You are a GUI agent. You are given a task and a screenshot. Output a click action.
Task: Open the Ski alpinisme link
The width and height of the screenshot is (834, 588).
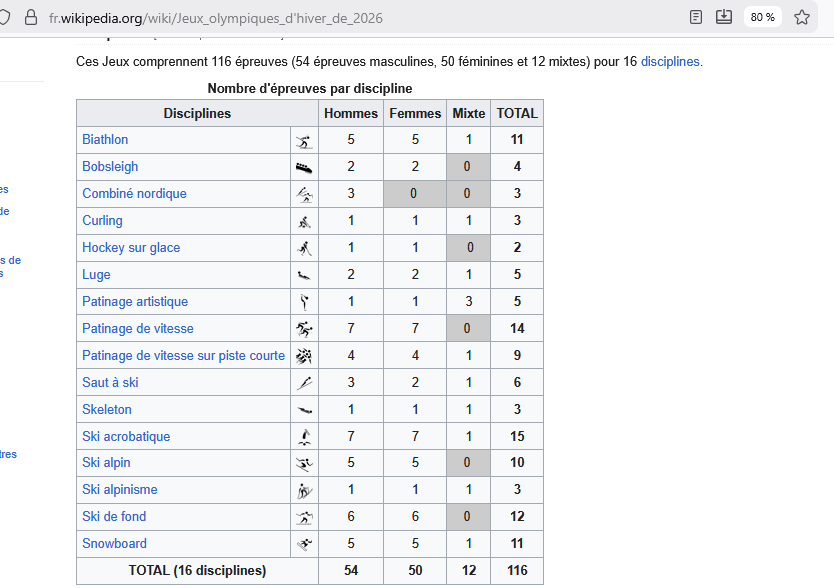[x=120, y=490]
